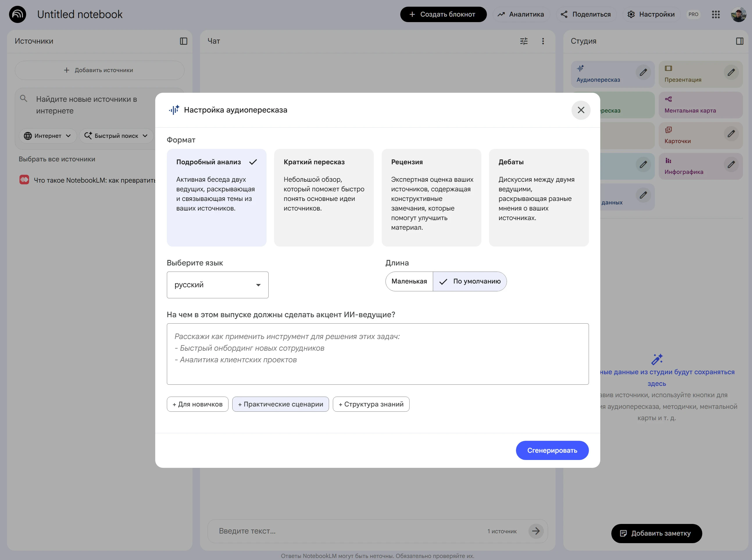Viewport: 752px width, 560px height.
Task: Expand the Быстрый поиск dropdown
Action: coord(116,136)
